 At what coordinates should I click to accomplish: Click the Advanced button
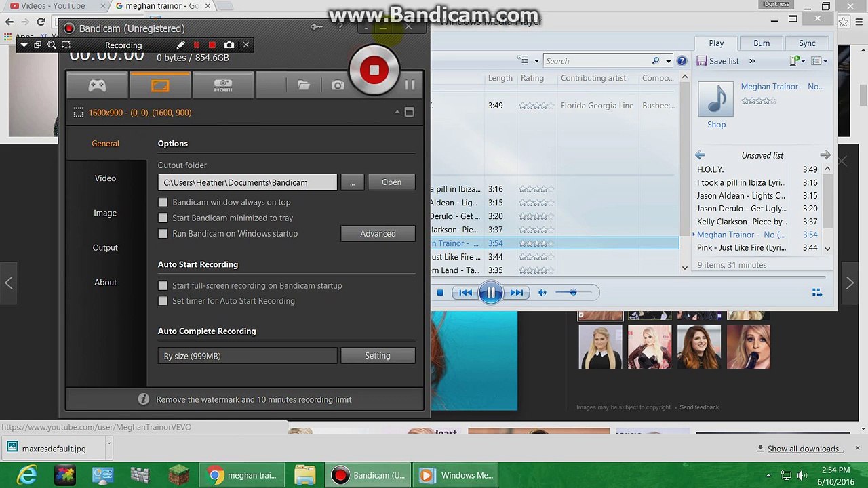pyautogui.click(x=378, y=234)
